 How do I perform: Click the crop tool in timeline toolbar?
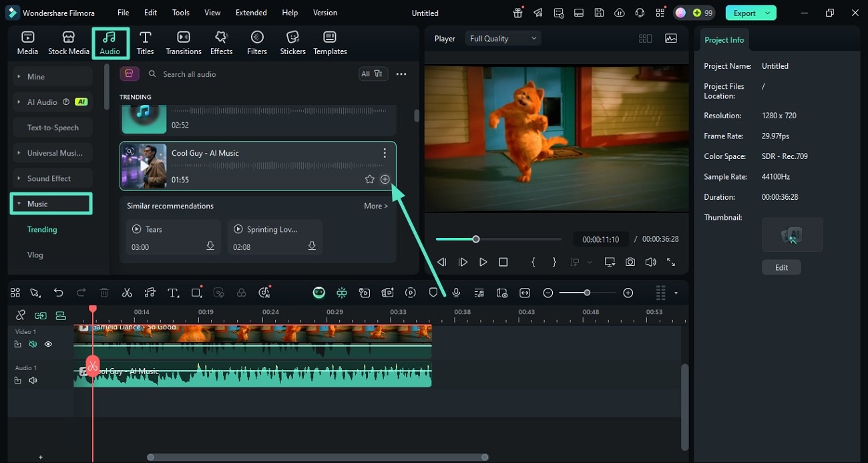[x=196, y=293]
